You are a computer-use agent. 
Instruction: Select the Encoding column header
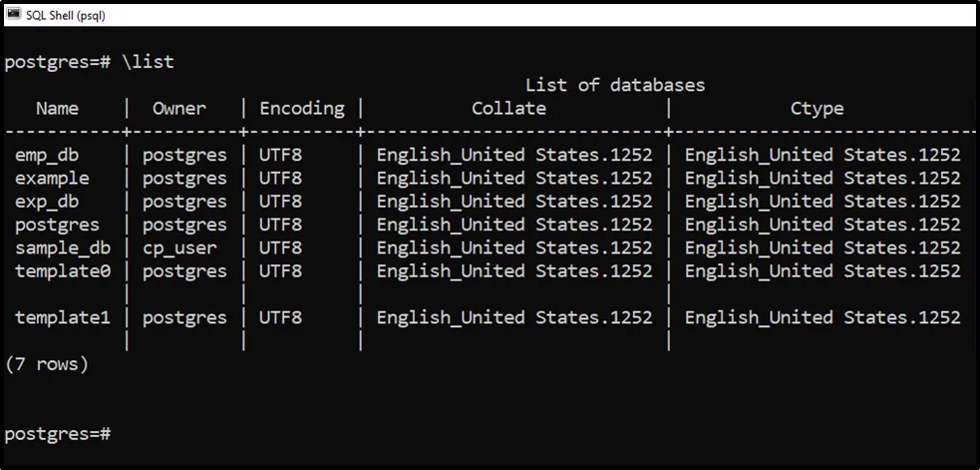tap(301, 109)
